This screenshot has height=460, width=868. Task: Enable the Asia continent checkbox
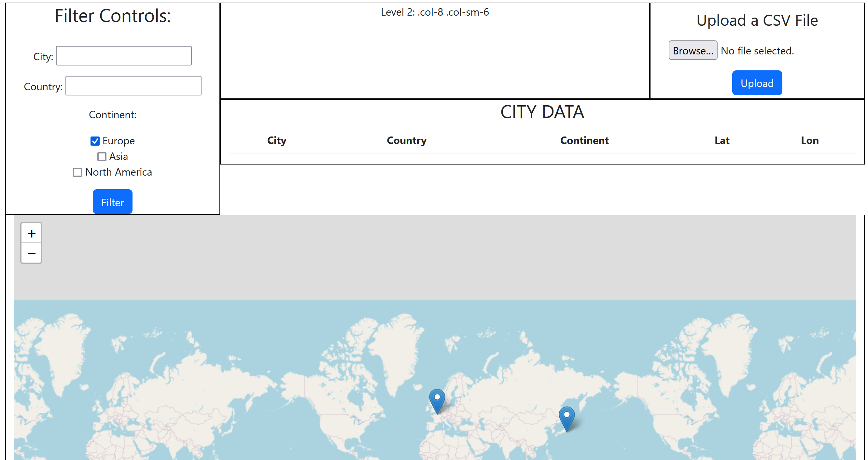click(102, 157)
